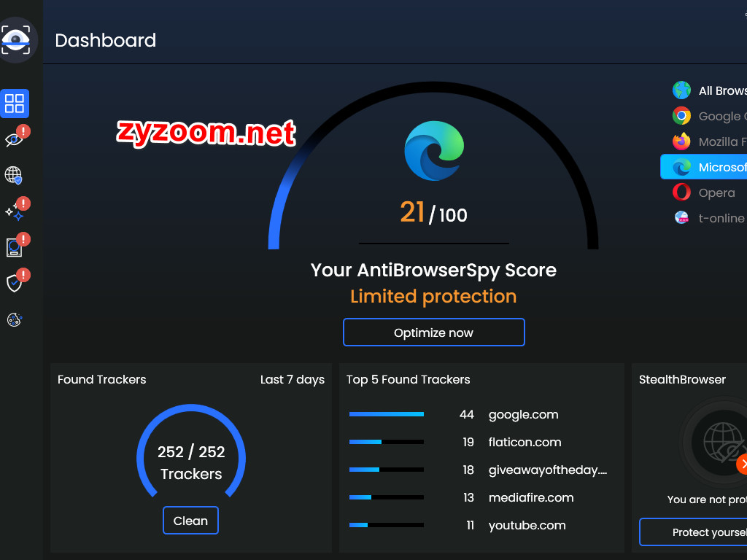Screen dimensions: 747x560
Task: Click the giveawayoftheday tracker bar
Action: [387, 470]
